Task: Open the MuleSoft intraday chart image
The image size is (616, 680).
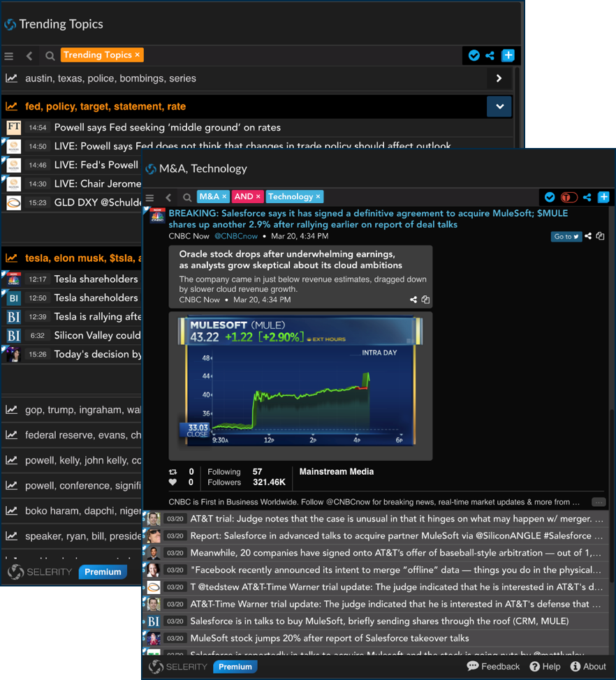Action: 300,381
